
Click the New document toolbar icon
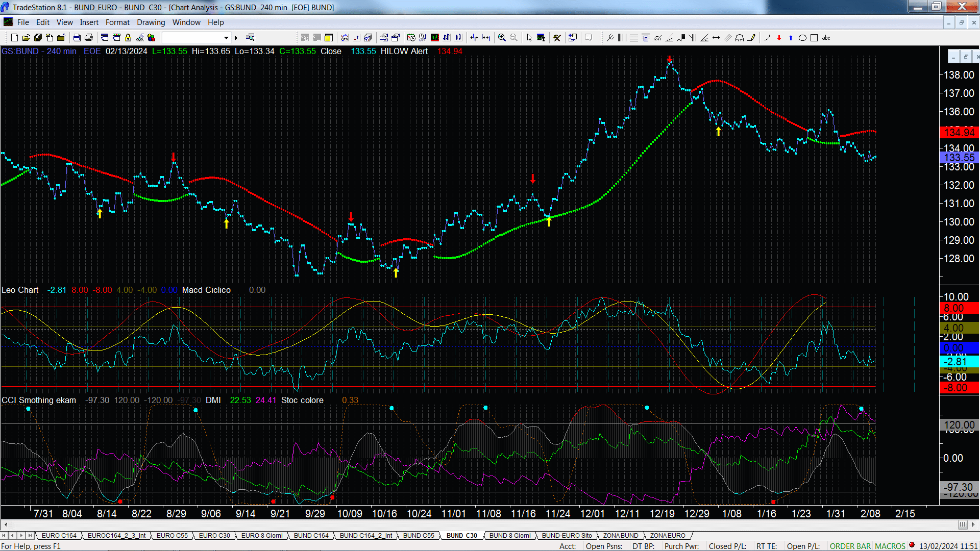click(14, 37)
